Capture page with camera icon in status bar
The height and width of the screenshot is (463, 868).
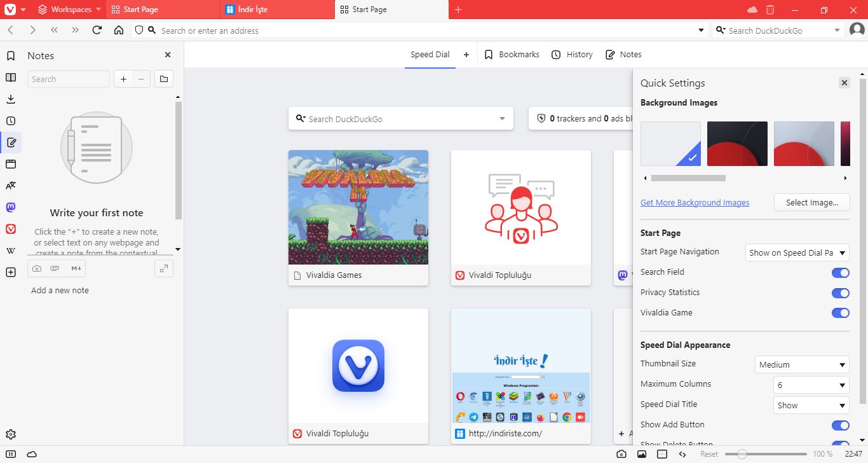621,454
